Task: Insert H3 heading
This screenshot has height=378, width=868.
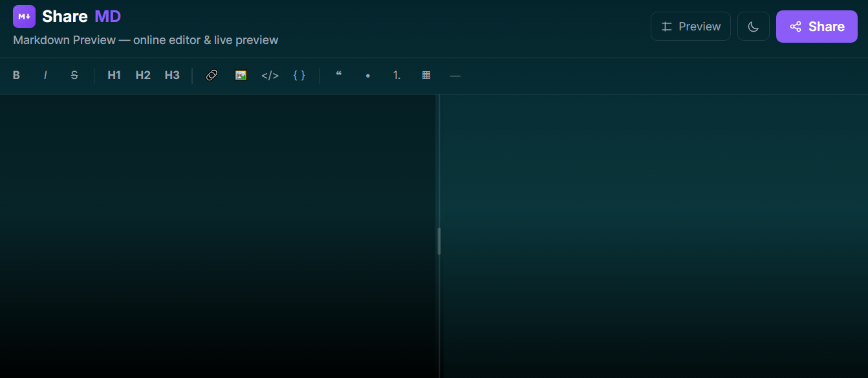Action: coord(172,75)
